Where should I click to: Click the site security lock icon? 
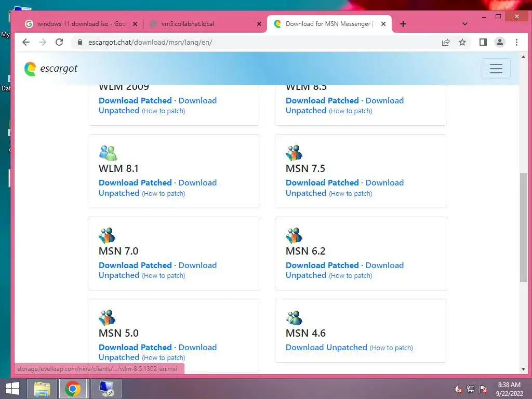80,42
